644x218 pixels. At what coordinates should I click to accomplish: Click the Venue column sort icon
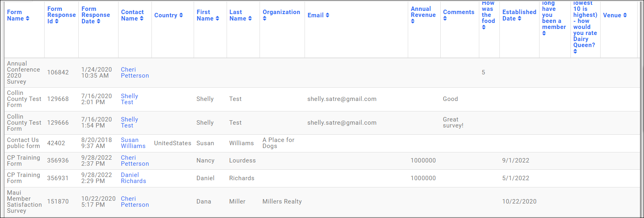tap(625, 15)
